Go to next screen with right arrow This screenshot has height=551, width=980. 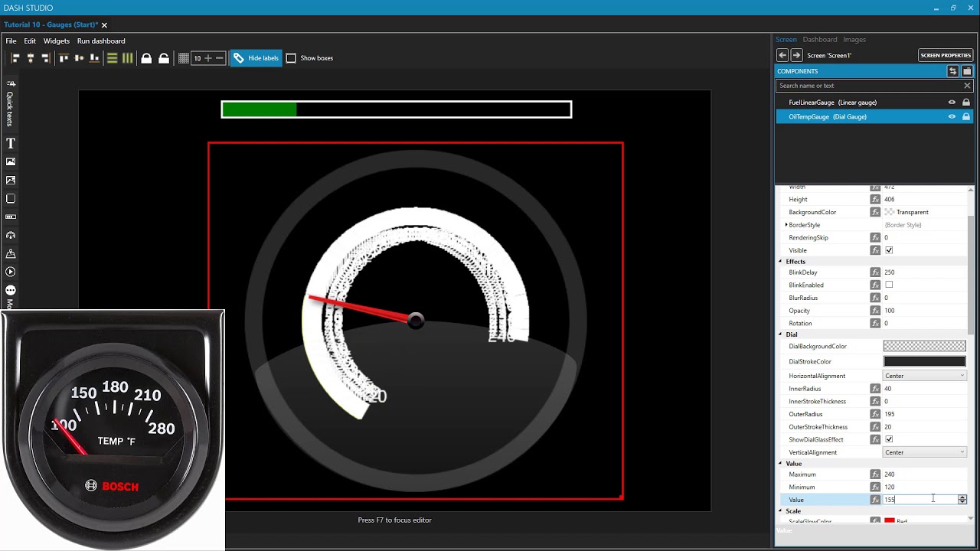796,55
